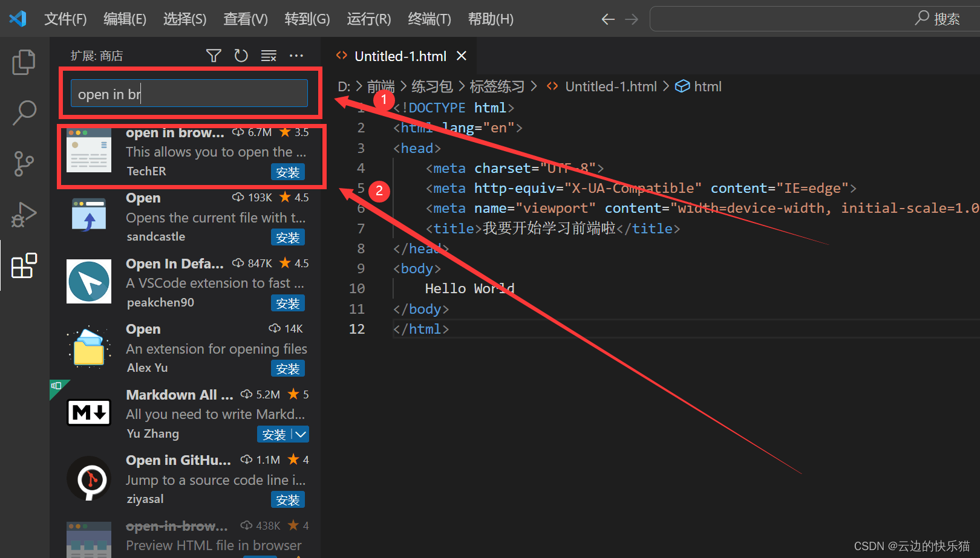Screen dimensions: 980x558
Task: Install the Open extension by sandcastle
Action: click(x=288, y=238)
